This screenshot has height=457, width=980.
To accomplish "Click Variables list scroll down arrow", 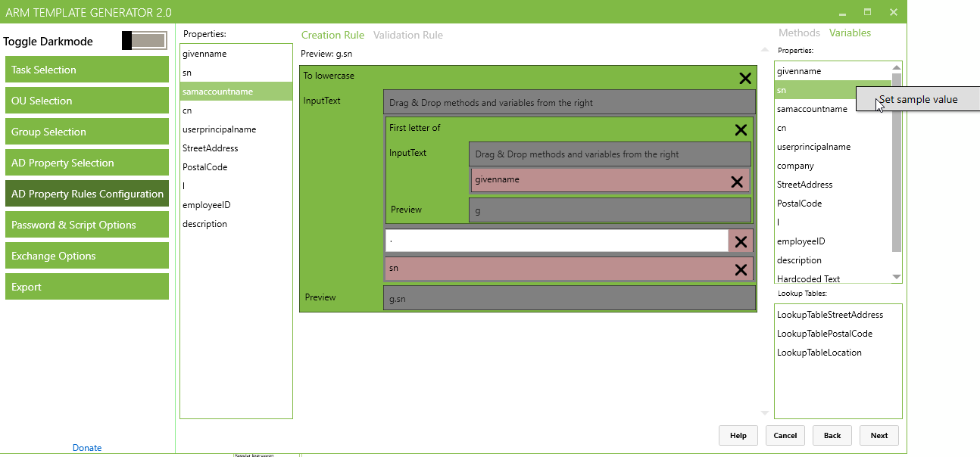I will [897, 277].
